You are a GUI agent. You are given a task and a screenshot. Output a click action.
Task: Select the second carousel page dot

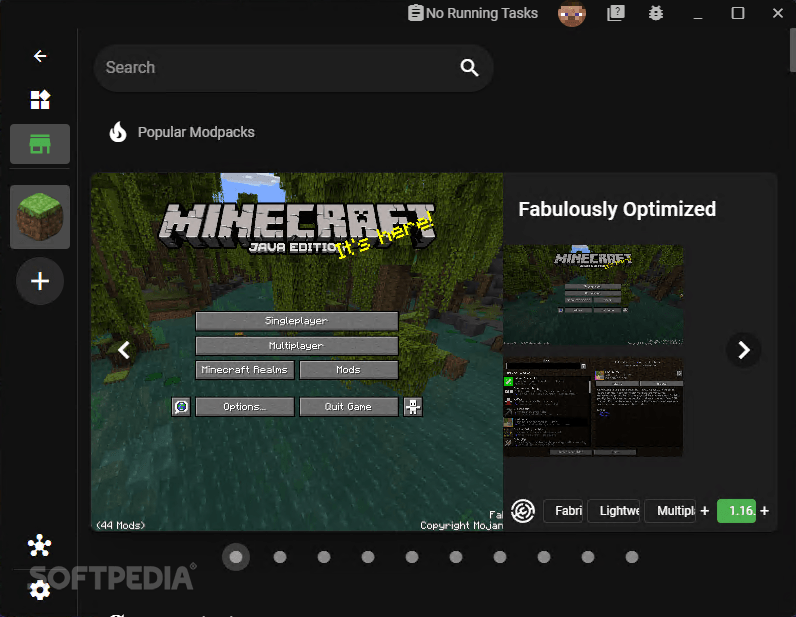pos(280,557)
